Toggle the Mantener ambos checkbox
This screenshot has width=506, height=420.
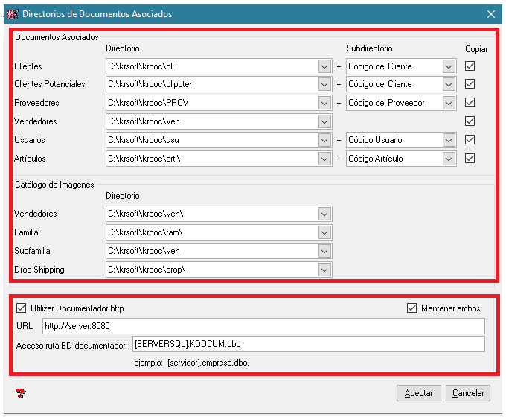[x=412, y=308]
